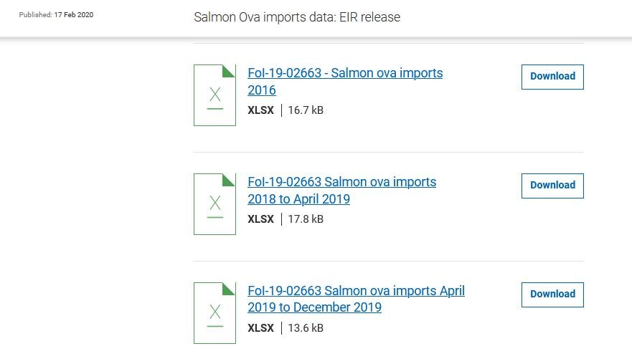
Task: Download the 2018 to April 2019 spreadsheet
Action: pyautogui.click(x=552, y=186)
